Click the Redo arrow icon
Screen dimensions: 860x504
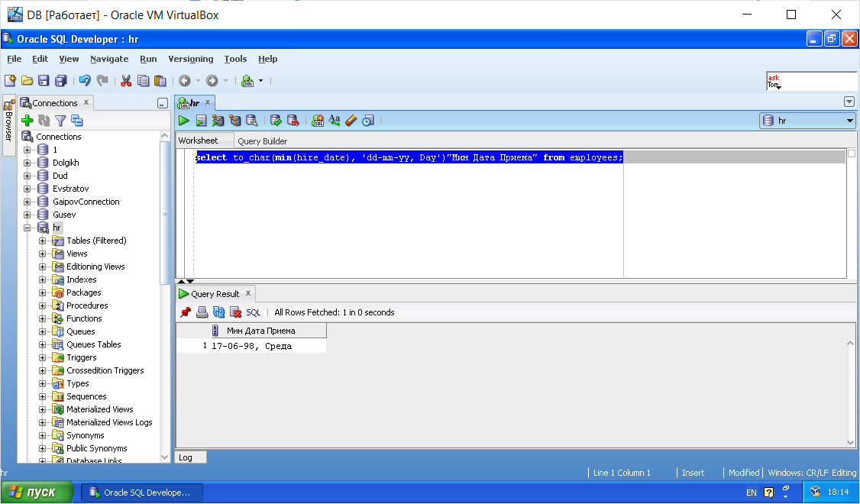pyautogui.click(x=102, y=81)
